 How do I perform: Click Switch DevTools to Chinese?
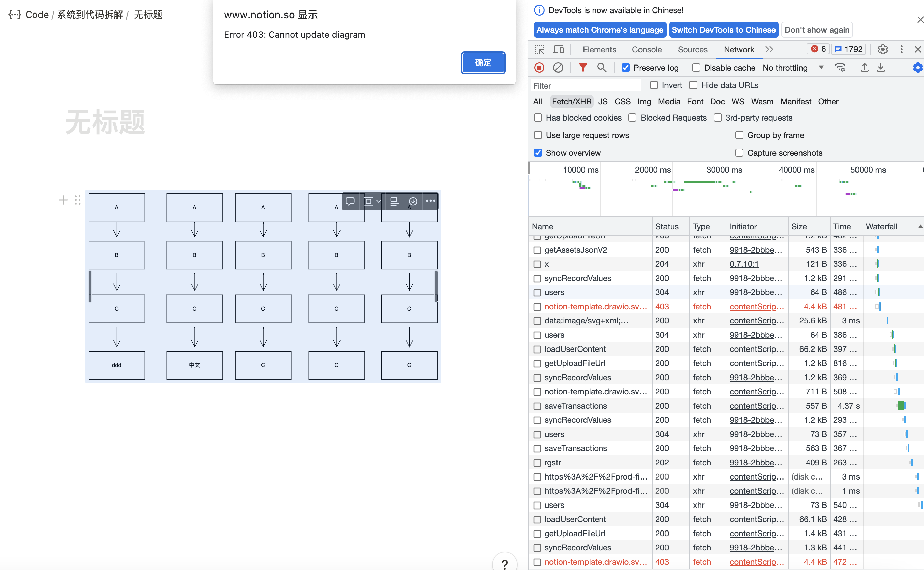coord(723,29)
